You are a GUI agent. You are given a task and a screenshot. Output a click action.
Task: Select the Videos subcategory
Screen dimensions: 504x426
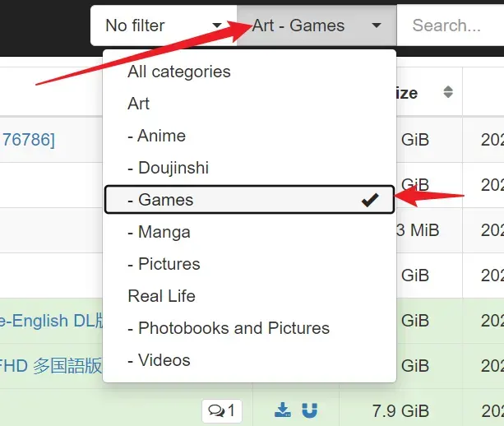coord(249,360)
